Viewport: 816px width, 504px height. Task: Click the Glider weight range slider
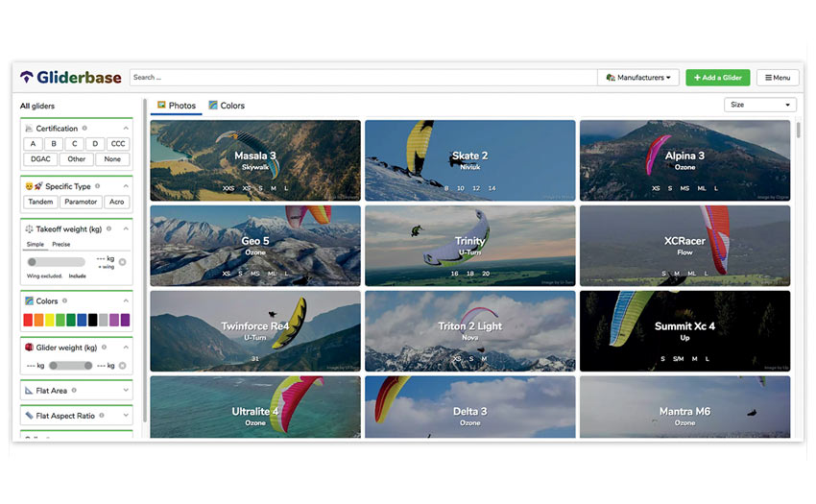tap(71, 366)
